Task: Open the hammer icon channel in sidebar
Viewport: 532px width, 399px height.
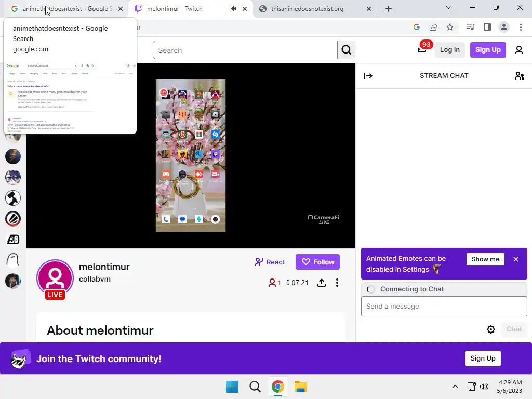Action: point(13,198)
